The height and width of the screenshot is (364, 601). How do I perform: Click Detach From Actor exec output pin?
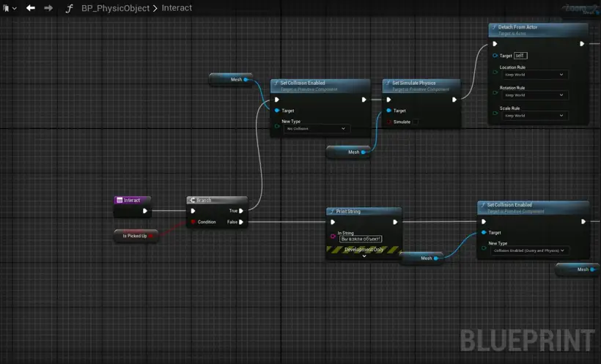tap(582, 44)
